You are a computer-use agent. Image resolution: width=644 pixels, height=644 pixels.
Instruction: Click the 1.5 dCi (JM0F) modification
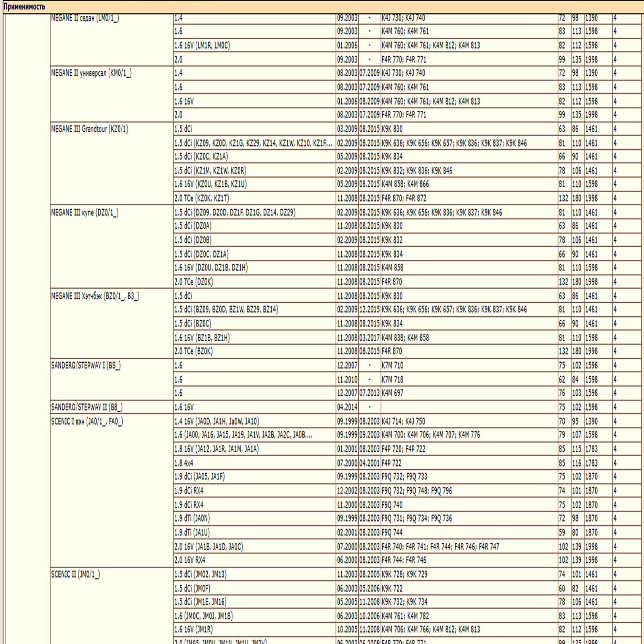[192, 588]
